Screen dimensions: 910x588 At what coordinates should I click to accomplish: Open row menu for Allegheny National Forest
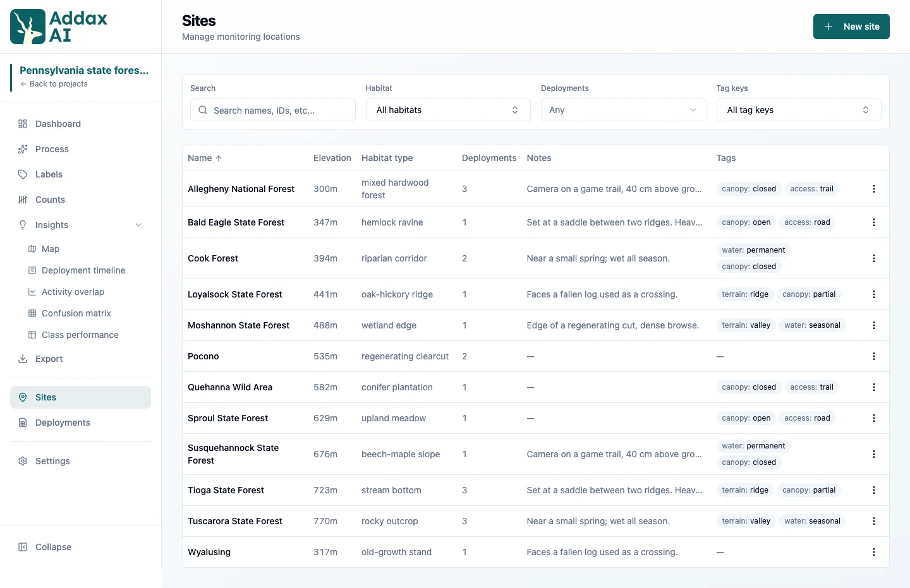tap(874, 189)
